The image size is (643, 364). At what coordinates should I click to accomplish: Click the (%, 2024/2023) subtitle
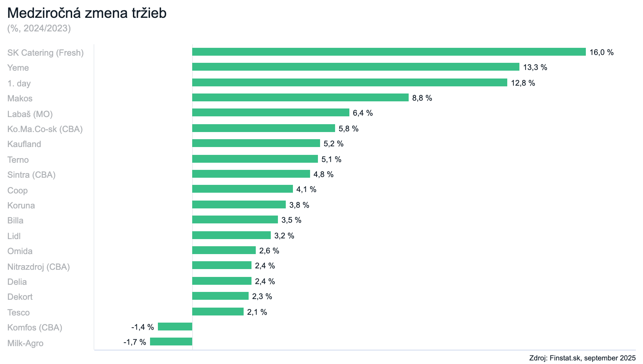[39, 29]
